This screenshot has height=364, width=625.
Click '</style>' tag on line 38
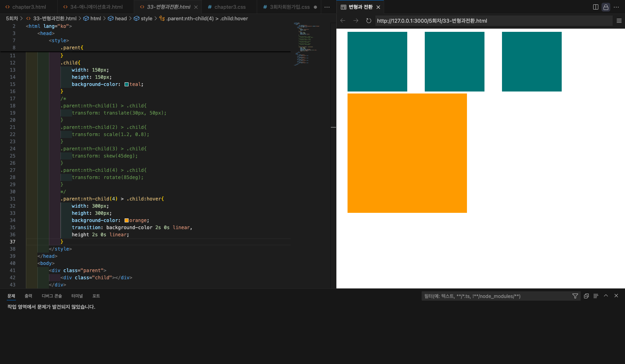coord(60,249)
